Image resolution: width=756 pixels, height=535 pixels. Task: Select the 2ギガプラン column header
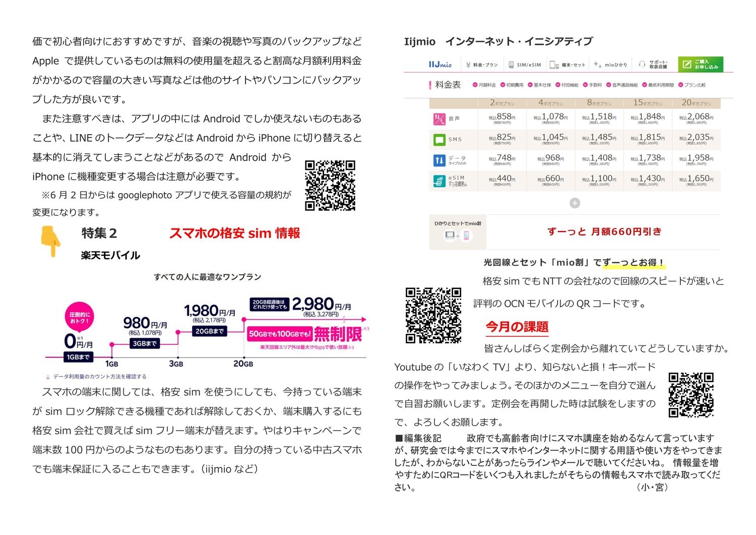point(502,103)
